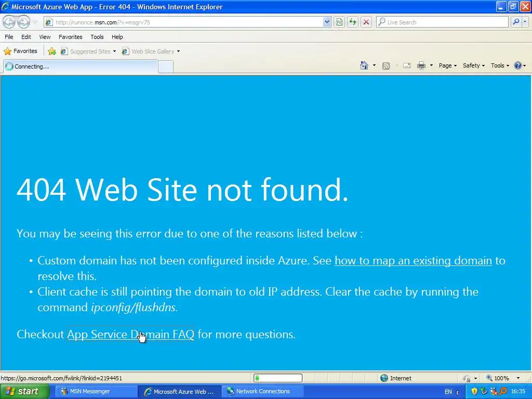
Task: Open the zoom level dropdown arrow
Action: (x=518, y=378)
